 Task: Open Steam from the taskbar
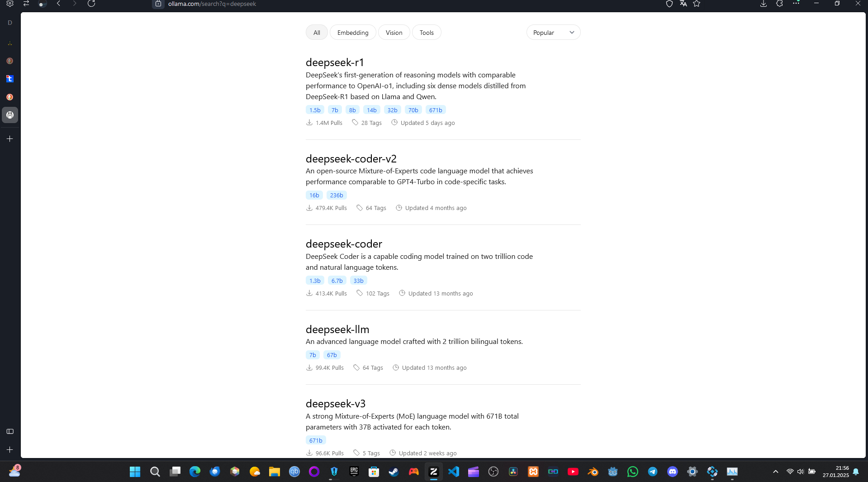point(394,472)
